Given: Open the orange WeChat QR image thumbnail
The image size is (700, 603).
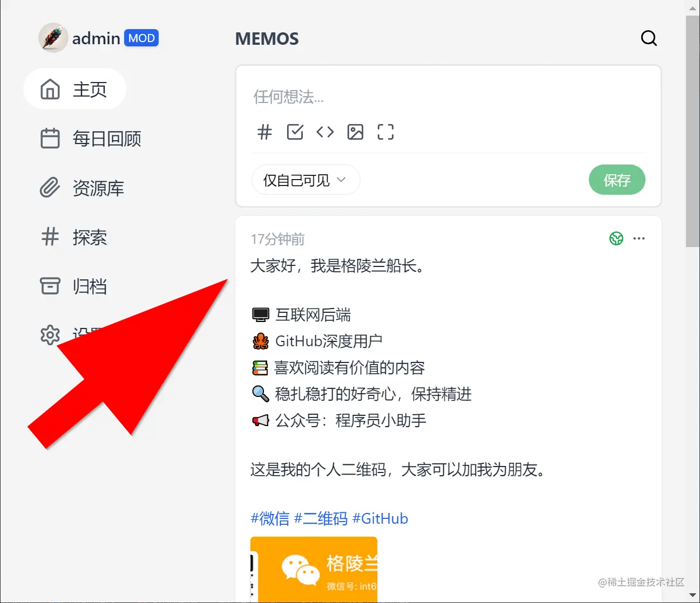Looking at the screenshot, I should click(x=314, y=570).
